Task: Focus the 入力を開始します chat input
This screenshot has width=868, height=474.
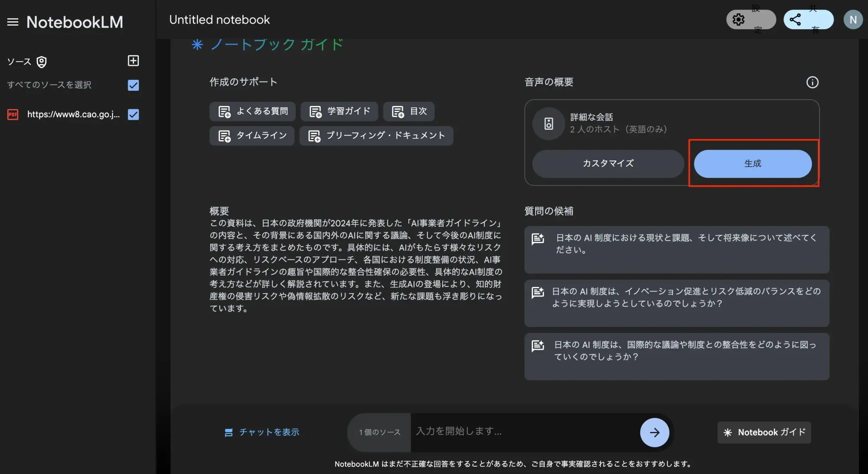Action: pyautogui.click(x=524, y=431)
